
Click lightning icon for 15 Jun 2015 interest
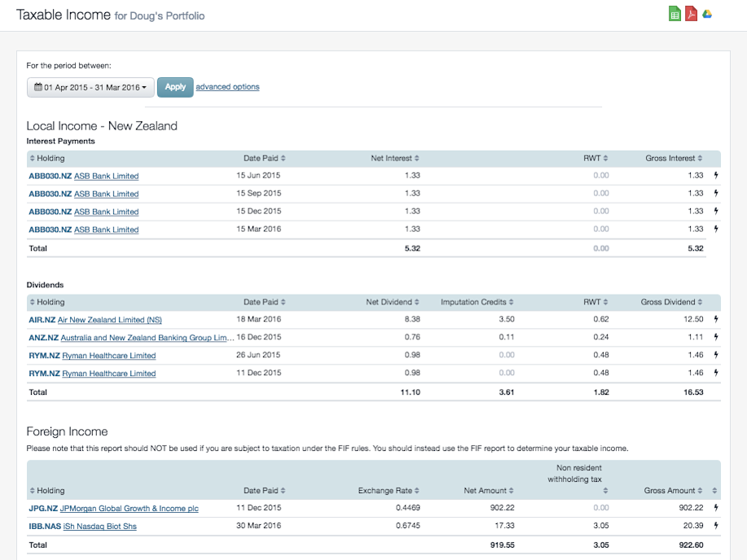(x=716, y=175)
